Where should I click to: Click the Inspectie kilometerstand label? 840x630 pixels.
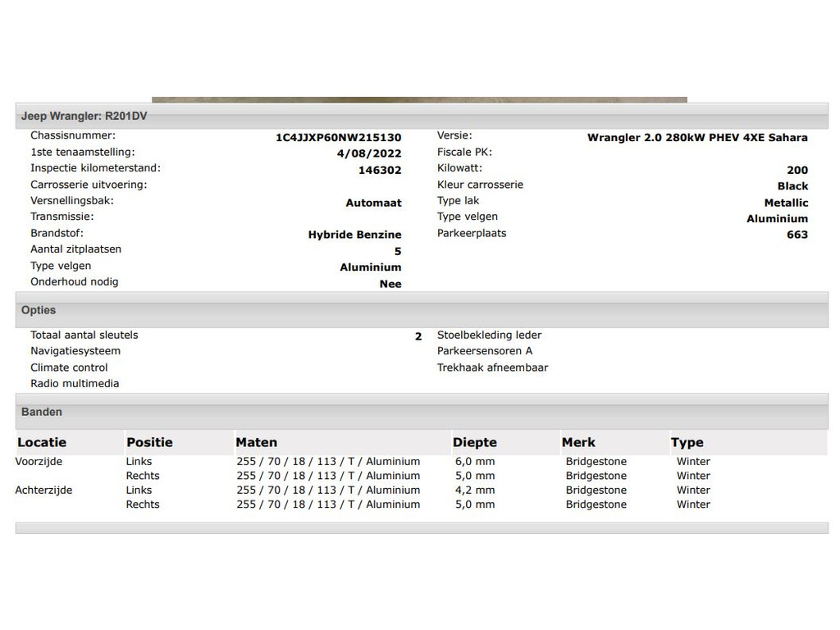(x=95, y=167)
